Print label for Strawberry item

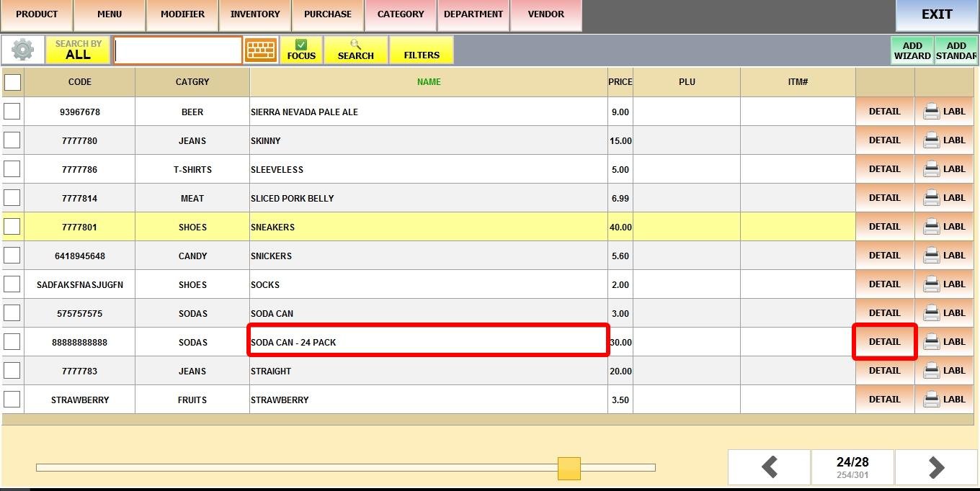[x=944, y=400]
